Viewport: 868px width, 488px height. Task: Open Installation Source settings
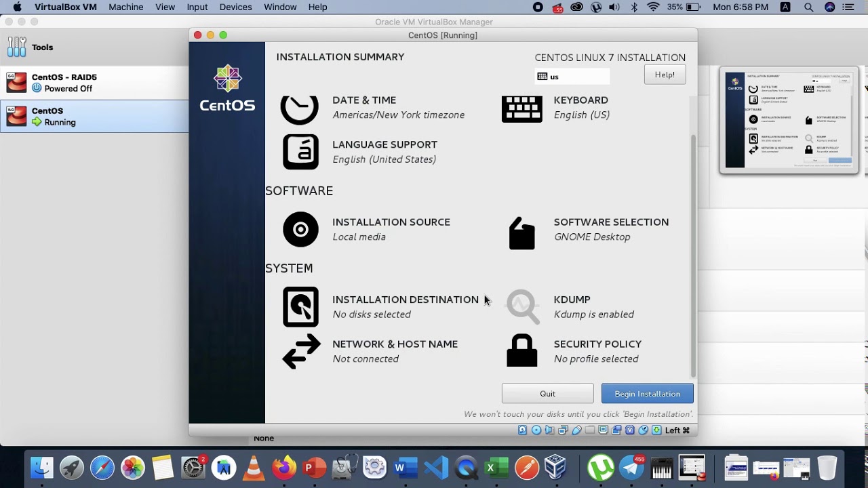[x=366, y=229]
